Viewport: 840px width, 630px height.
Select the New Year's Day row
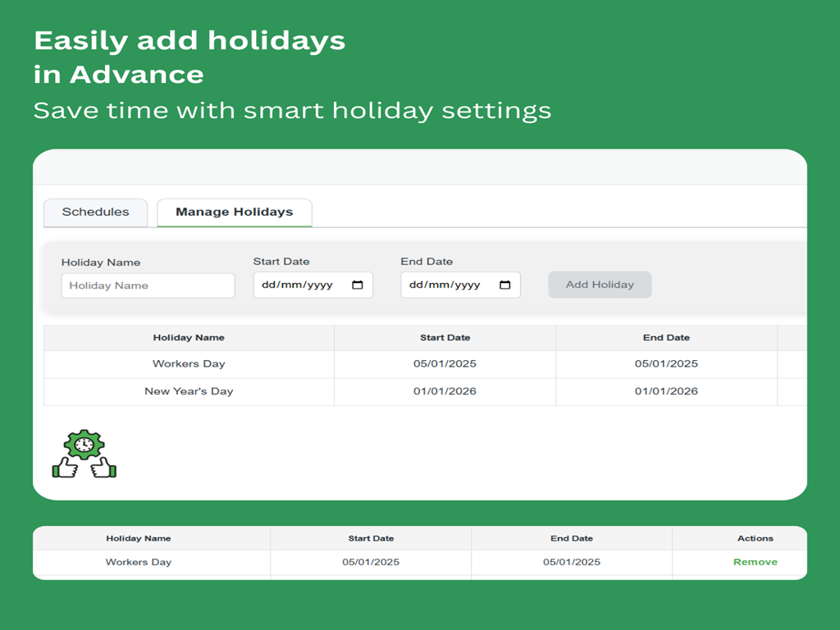click(189, 391)
